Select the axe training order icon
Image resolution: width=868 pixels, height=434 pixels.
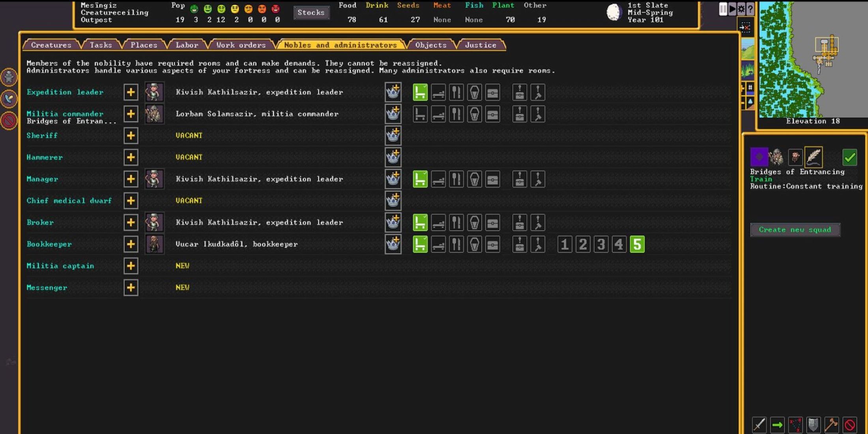pyautogui.click(x=831, y=425)
